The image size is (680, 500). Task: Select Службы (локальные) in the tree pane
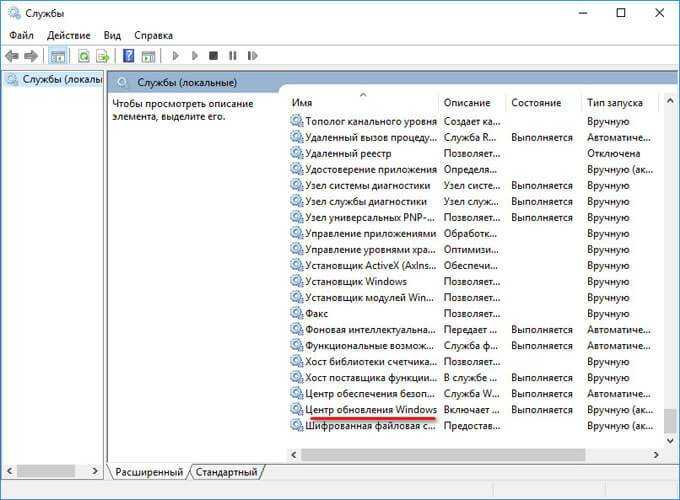(x=54, y=79)
